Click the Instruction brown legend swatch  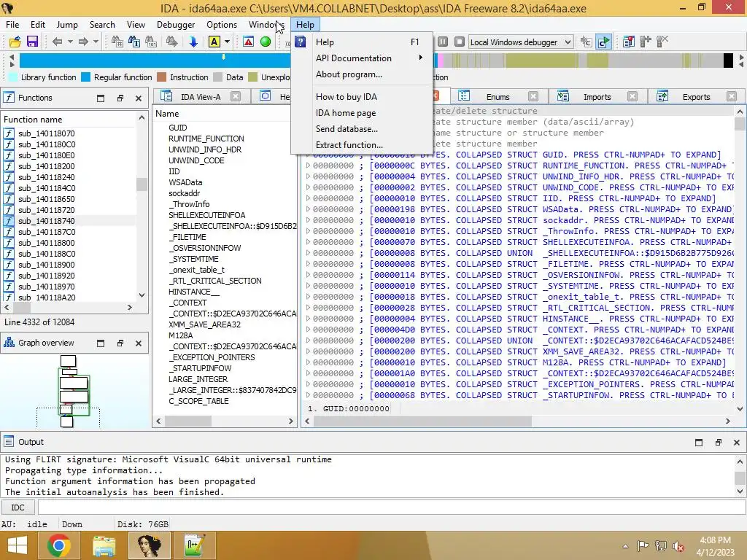(161, 77)
